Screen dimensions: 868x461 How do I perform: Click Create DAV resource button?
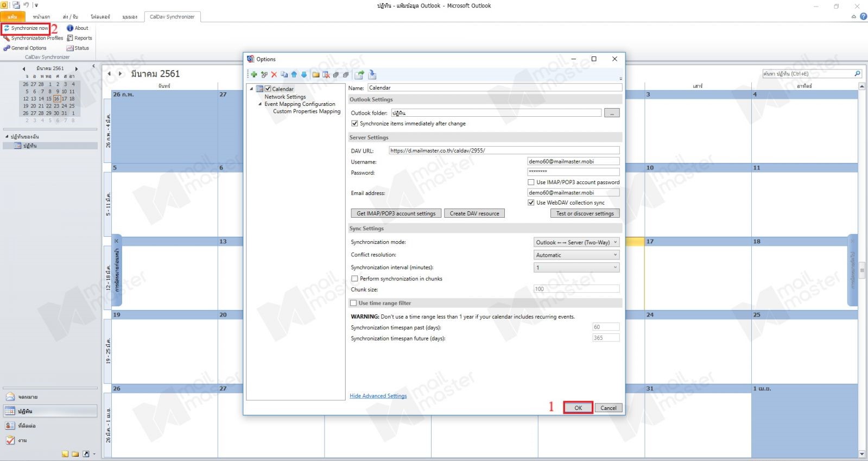tap(474, 213)
